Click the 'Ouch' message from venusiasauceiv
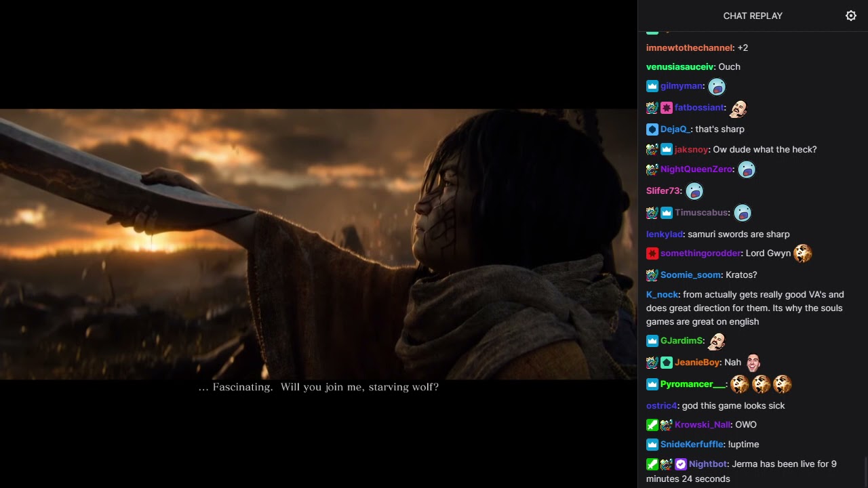Screen dimensions: 868x488 pyautogui.click(x=729, y=67)
